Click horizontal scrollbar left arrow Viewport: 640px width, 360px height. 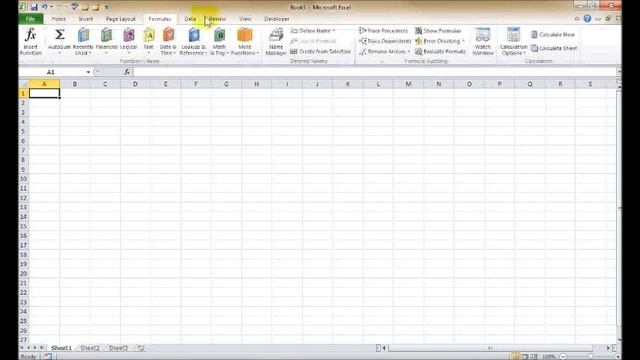point(384,348)
